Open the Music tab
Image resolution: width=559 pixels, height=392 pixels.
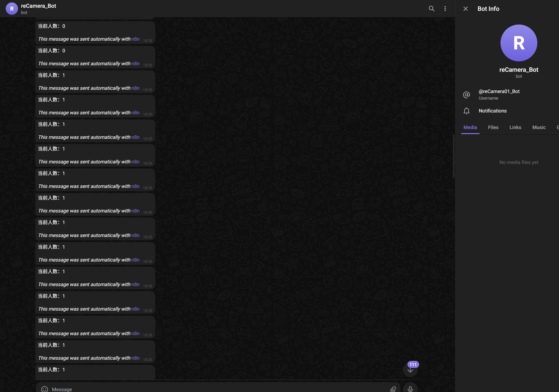[539, 127]
